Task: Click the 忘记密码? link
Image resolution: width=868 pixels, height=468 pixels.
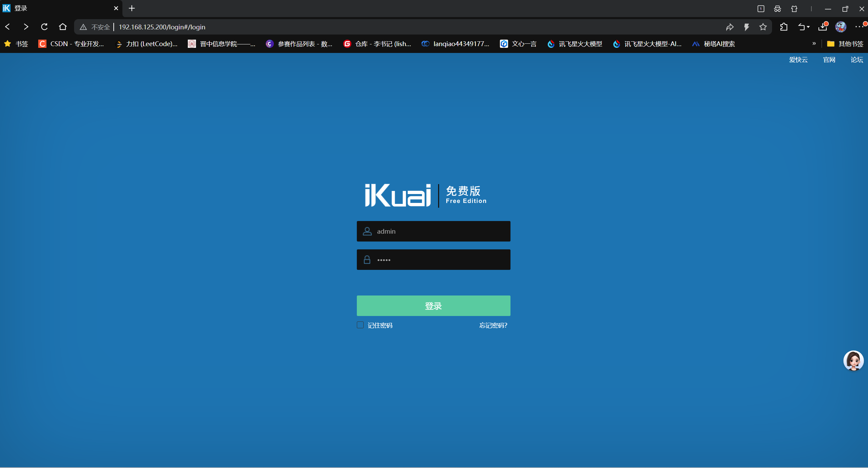Action: 493,325
